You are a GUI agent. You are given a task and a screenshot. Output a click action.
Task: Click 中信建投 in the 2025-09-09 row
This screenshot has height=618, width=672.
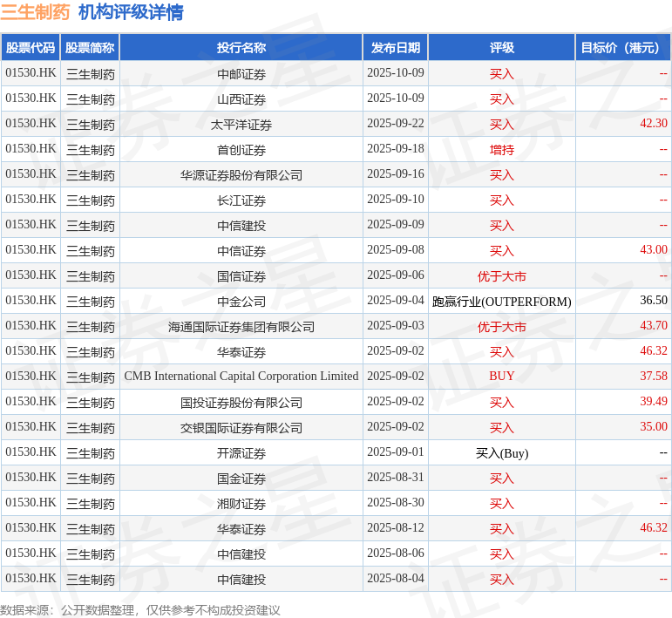241,226
